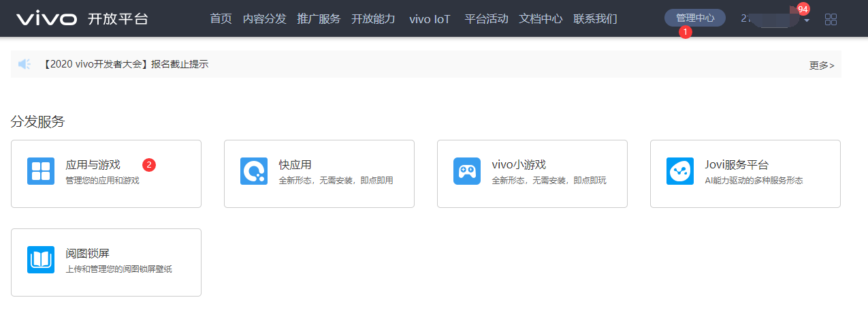Click text 全新形态，无需安装，即点即用
Image resolution: width=868 pixels, height=317 pixels.
(336, 181)
